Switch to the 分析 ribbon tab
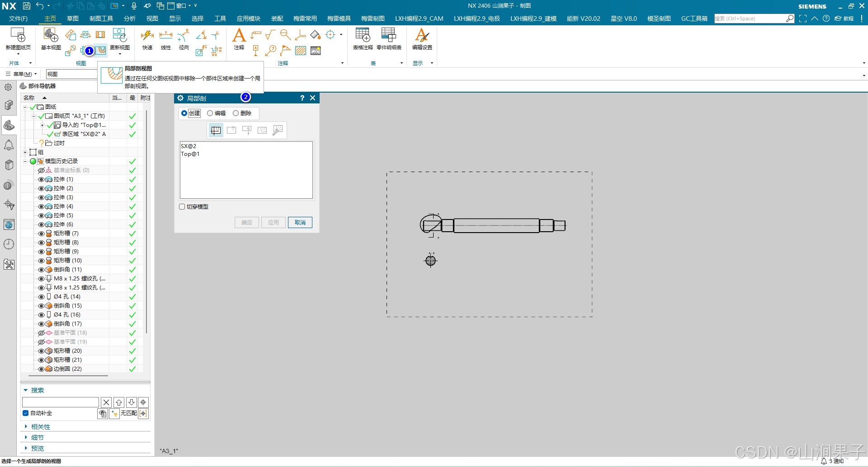The image size is (868, 467). point(130,19)
